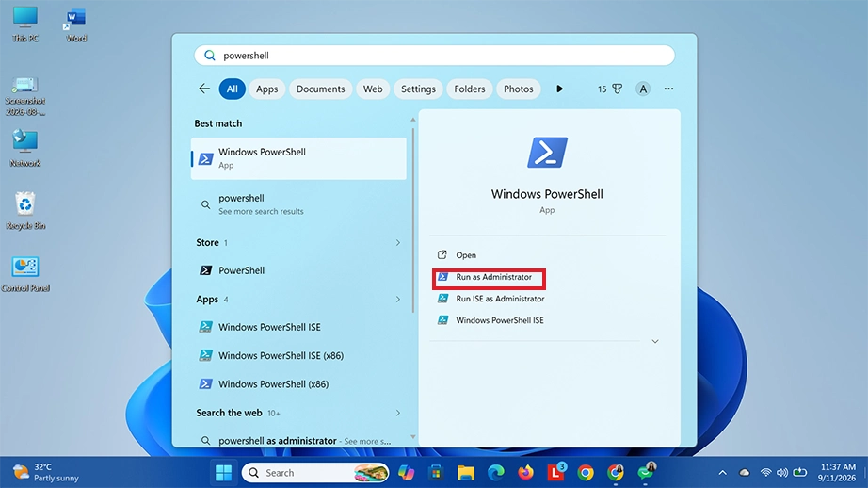
Task: Open the weather widget on taskbar
Action: pos(46,473)
